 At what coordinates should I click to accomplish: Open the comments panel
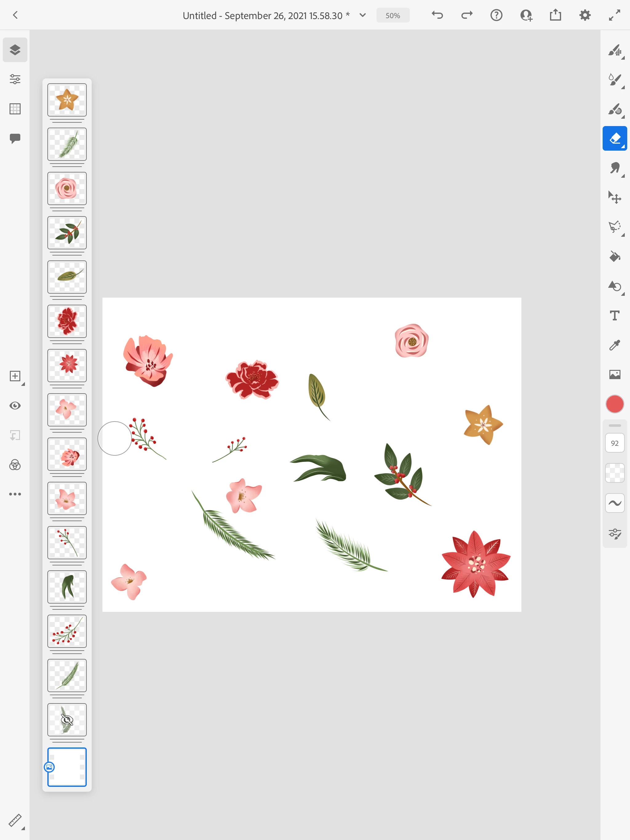[15, 138]
